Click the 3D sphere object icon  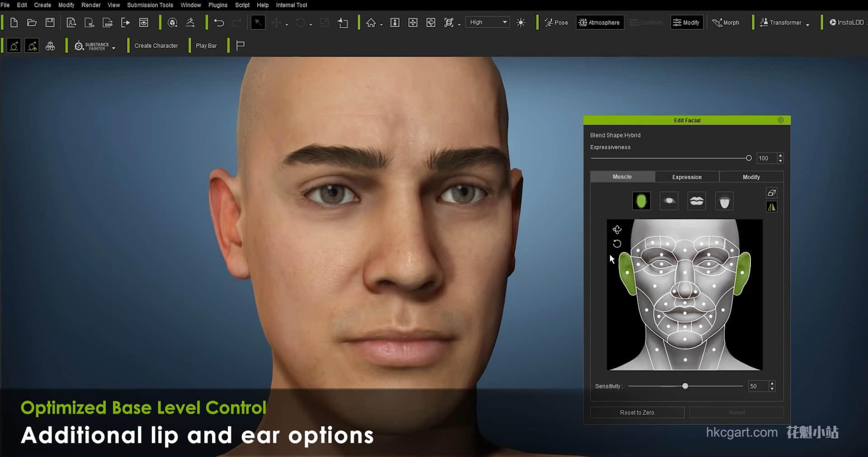[x=172, y=22]
